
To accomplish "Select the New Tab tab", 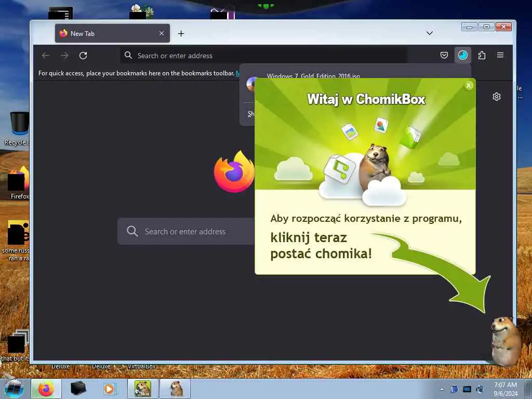I will click(x=112, y=33).
